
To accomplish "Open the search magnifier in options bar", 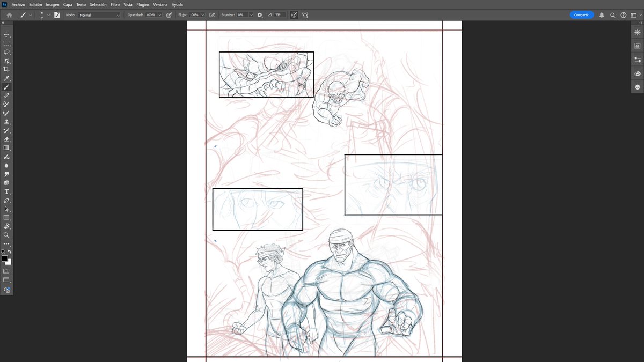I will pyautogui.click(x=612, y=15).
